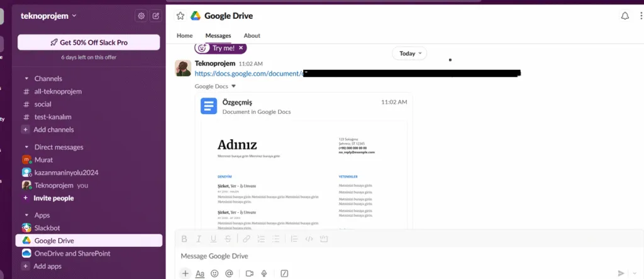Open the Google Drive app logo in header

(x=196, y=16)
